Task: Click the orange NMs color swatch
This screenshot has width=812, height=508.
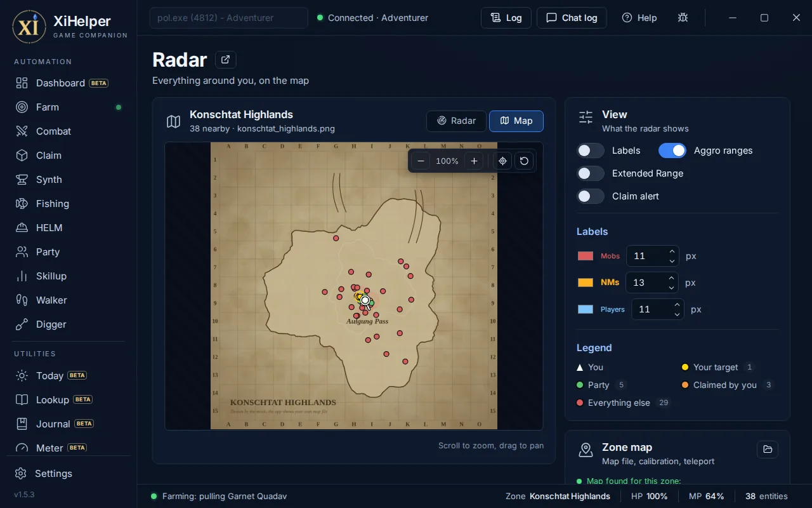Action: [586, 283]
